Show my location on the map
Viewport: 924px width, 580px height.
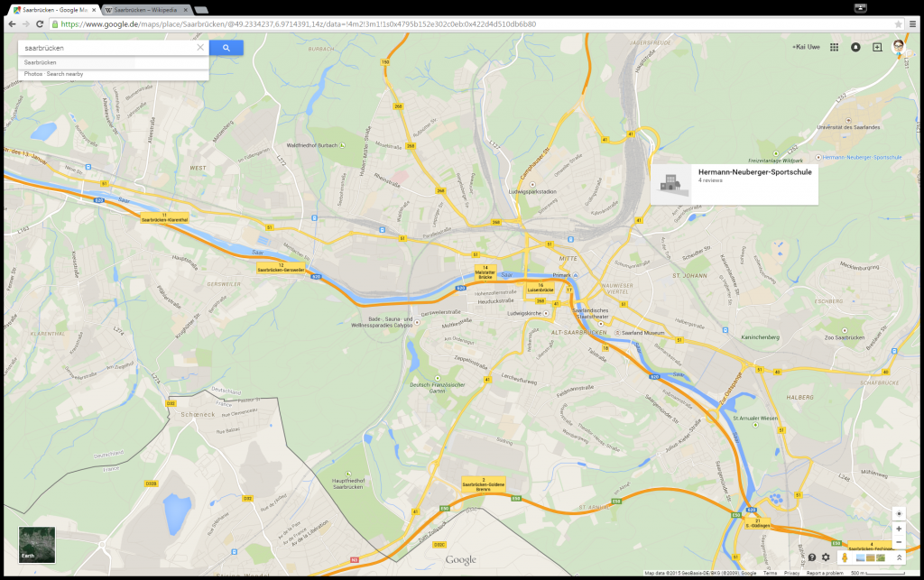[899, 513]
